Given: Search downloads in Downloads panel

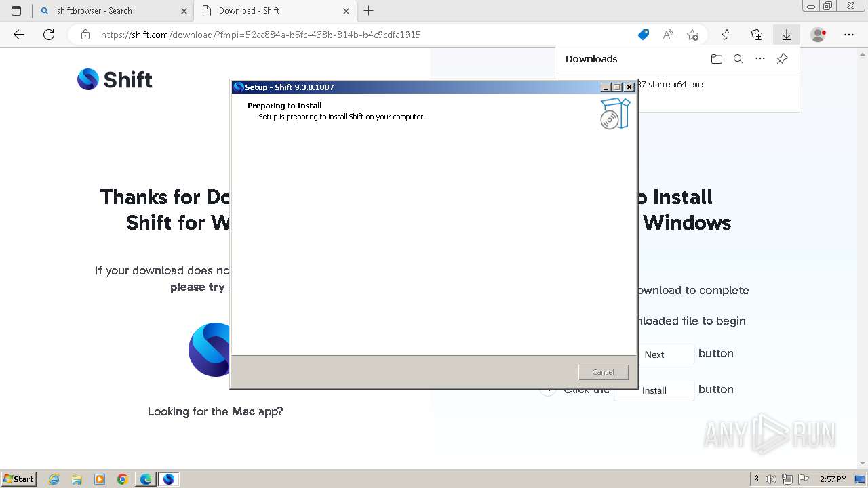Looking at the screenshot, I should tap(738, 59).
